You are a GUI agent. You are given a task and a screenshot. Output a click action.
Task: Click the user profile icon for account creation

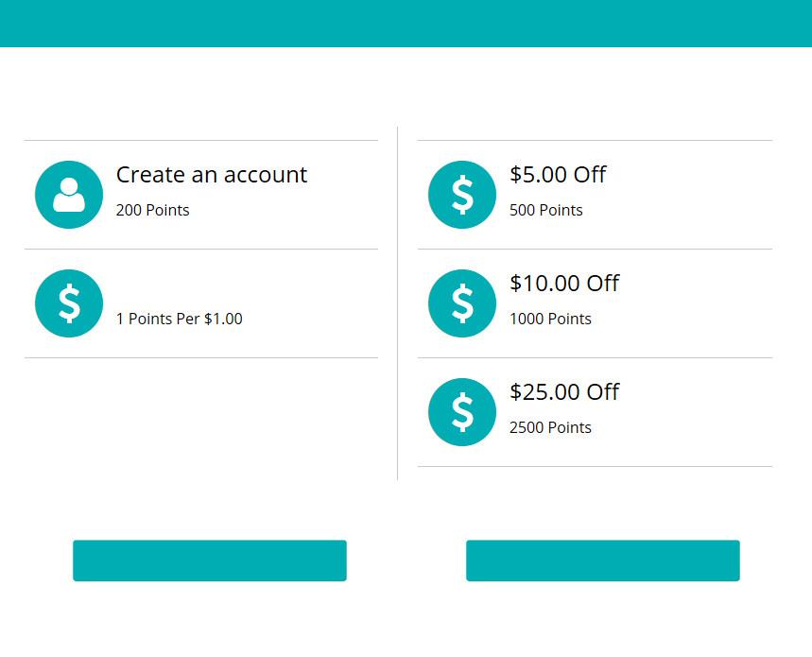click(x=69, y=195)
